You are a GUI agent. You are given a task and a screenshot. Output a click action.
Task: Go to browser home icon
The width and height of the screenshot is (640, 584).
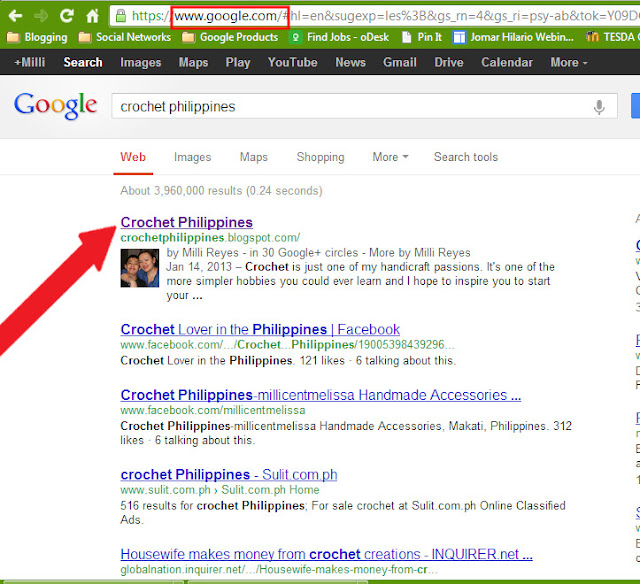point(93,16)
